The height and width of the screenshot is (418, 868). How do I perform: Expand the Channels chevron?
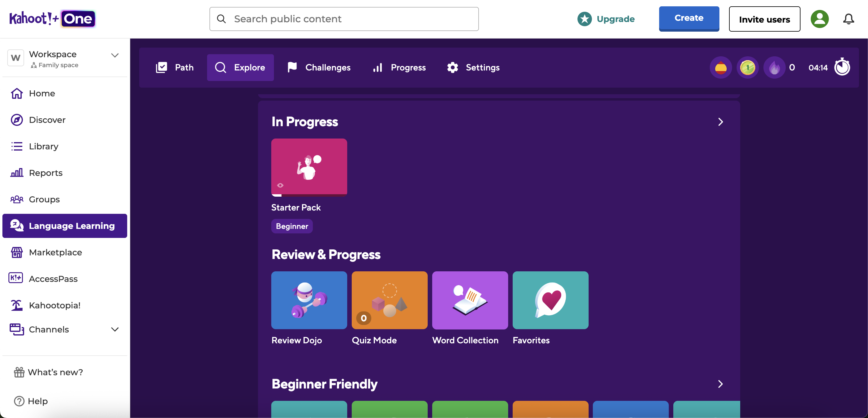tap(115, 329)
